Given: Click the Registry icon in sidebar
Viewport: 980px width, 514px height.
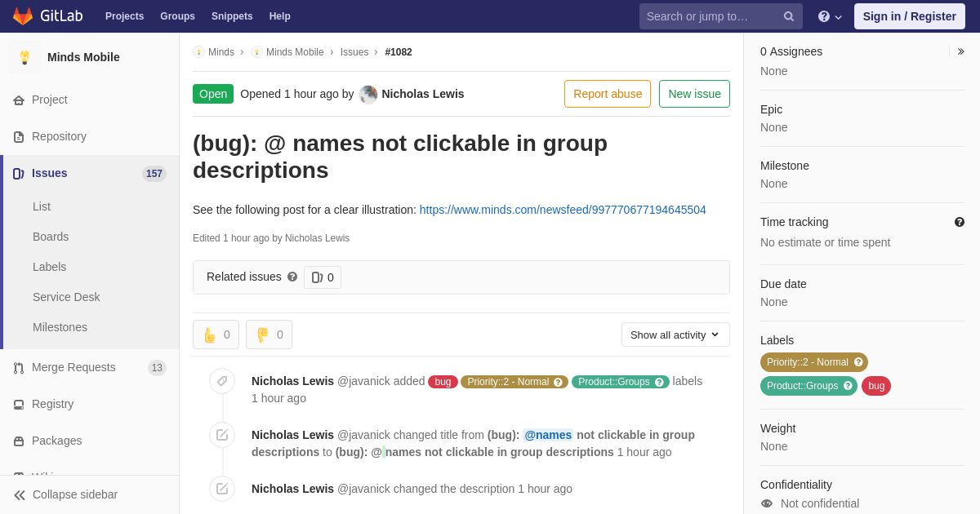Looking at the screenshot, I should point(19,405).
